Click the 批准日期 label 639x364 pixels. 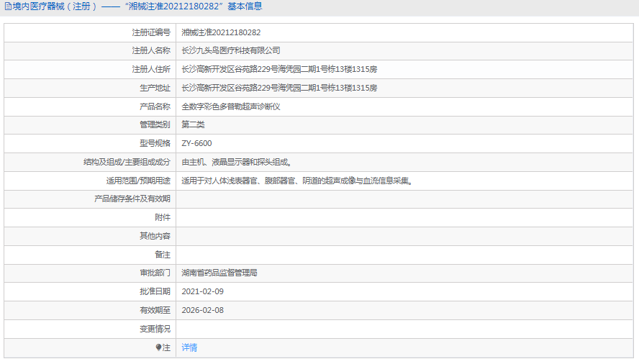[x=155, y=292]
